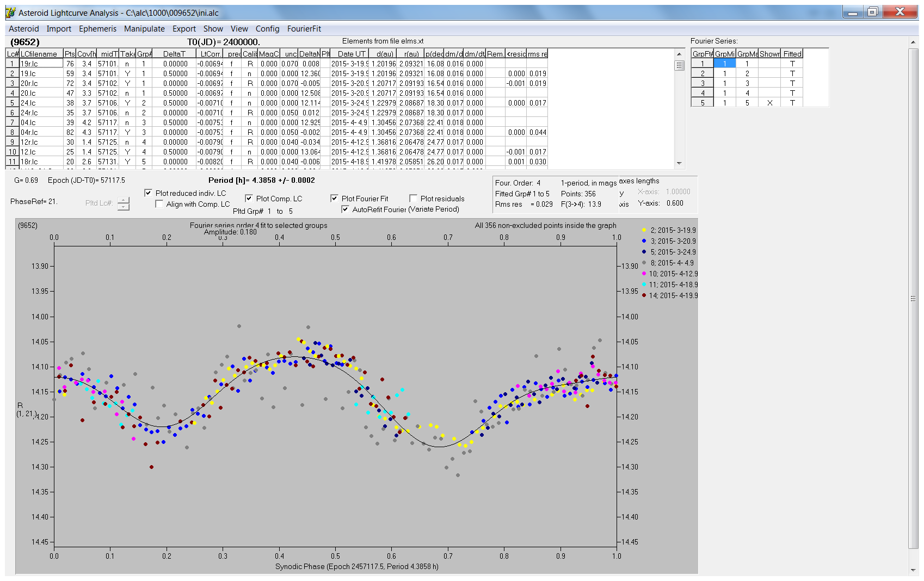Open the Manipulate menu
The height and width of the screenshot is (581, 924).
coord(144,29)
